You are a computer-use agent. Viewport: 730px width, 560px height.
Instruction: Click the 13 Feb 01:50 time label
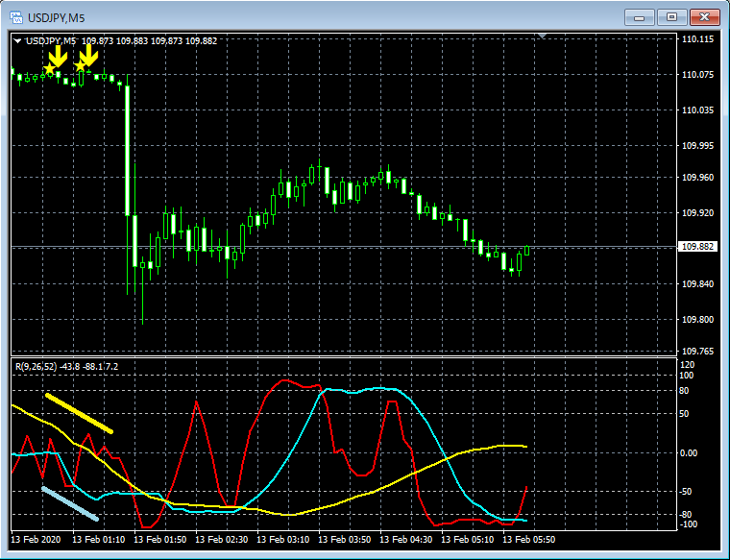coord(160,540)
